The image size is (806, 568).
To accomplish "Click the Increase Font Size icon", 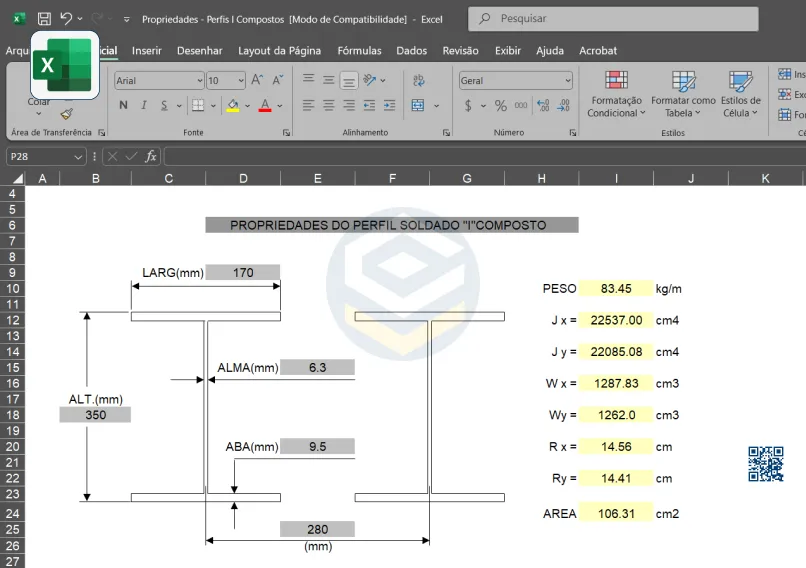I will [x=257, y=80].
